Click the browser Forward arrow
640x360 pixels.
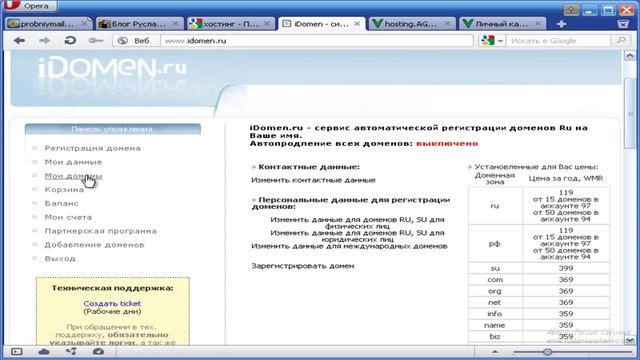tap(44, 40)
